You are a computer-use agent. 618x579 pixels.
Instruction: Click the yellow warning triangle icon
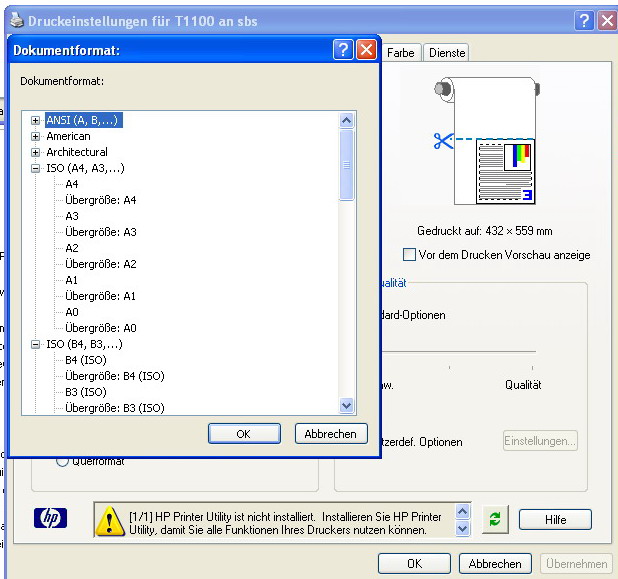[x=110, y=520]
